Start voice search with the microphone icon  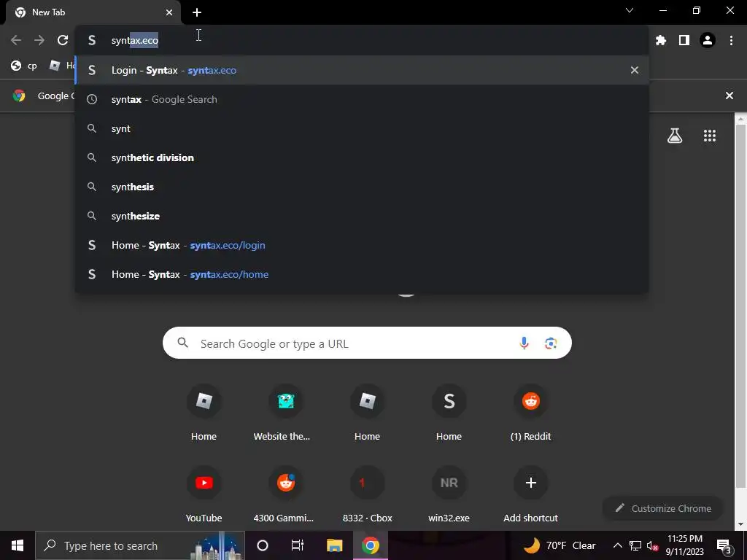click(524, 343)
